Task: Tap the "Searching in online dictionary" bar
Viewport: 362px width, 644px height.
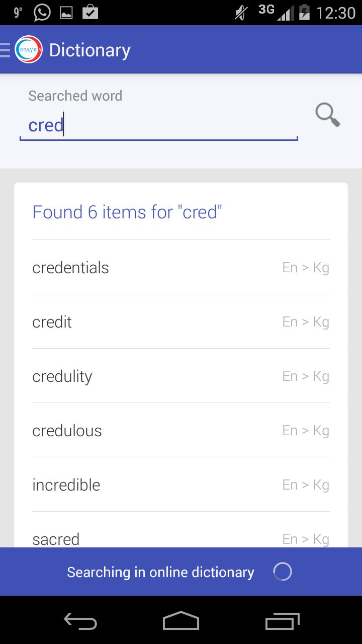Action: coord(160,572)
